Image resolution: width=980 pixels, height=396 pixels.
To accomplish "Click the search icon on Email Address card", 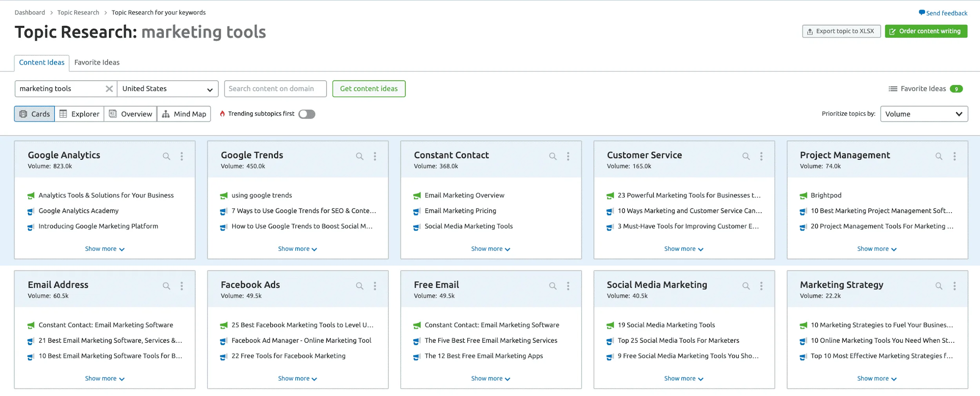I will (167, 286).
